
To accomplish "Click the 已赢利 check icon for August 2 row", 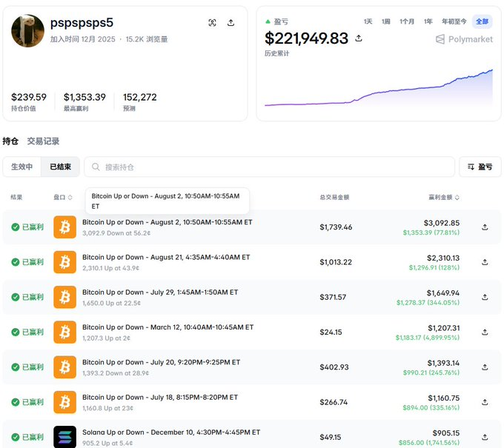I will 15,227.
